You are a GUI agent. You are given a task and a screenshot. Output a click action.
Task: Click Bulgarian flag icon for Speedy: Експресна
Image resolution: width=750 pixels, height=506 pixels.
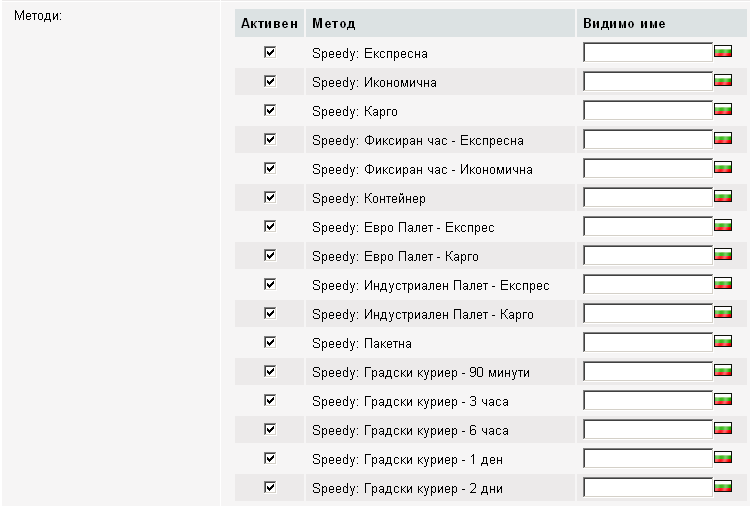click(x=724, y=52)
